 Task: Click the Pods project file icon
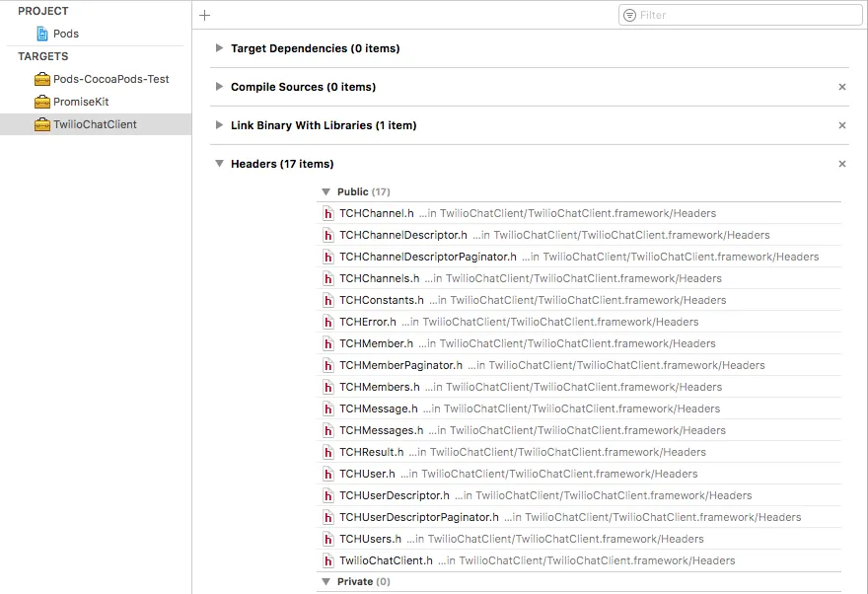(42, 34)
